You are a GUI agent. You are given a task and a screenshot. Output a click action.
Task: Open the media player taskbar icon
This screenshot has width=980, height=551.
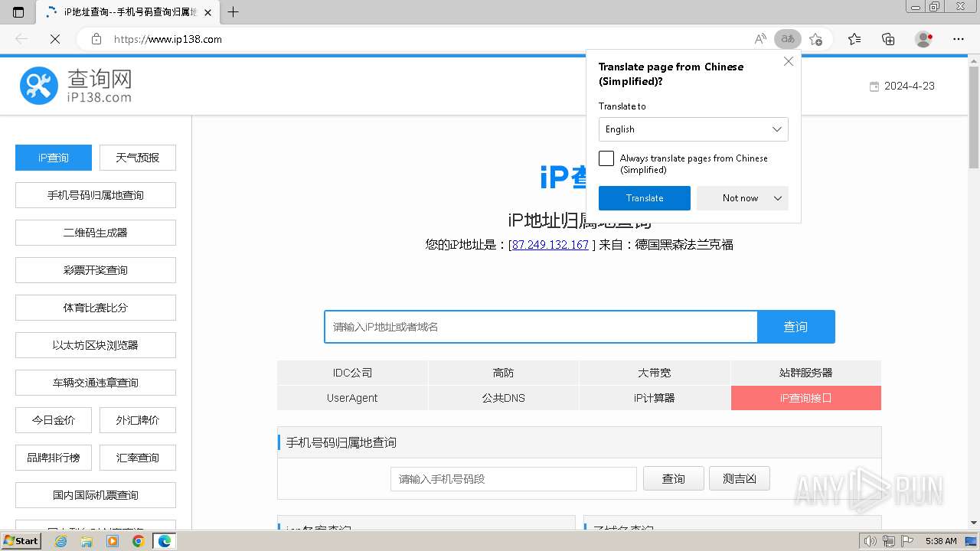tap(113, 541)
